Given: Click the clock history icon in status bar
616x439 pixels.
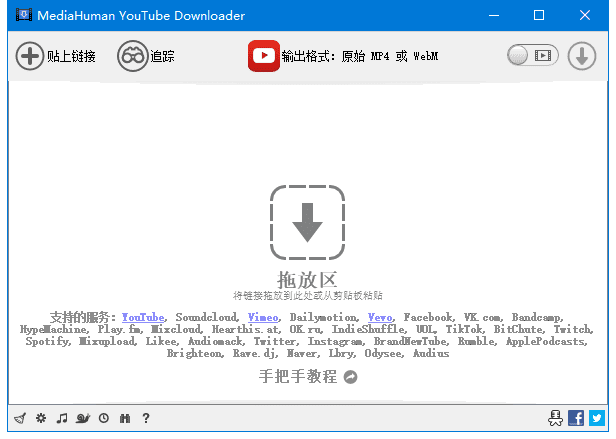Looking at the screenshot, I should [103, 418].
